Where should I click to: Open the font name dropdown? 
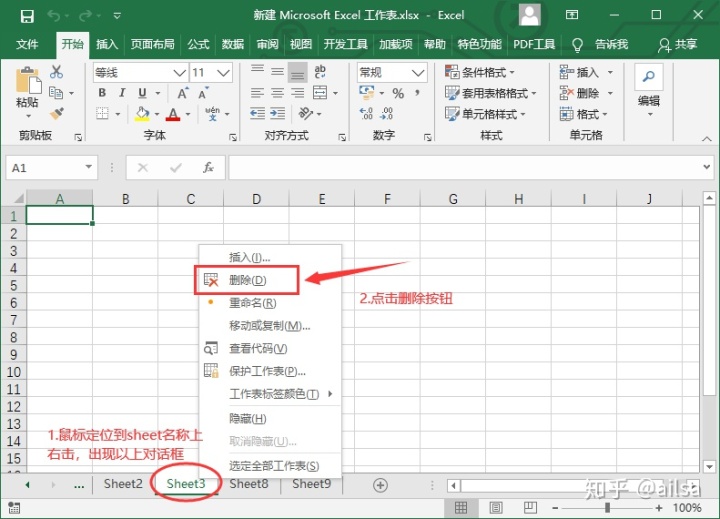pyautogui.click(x=179, y=73)
